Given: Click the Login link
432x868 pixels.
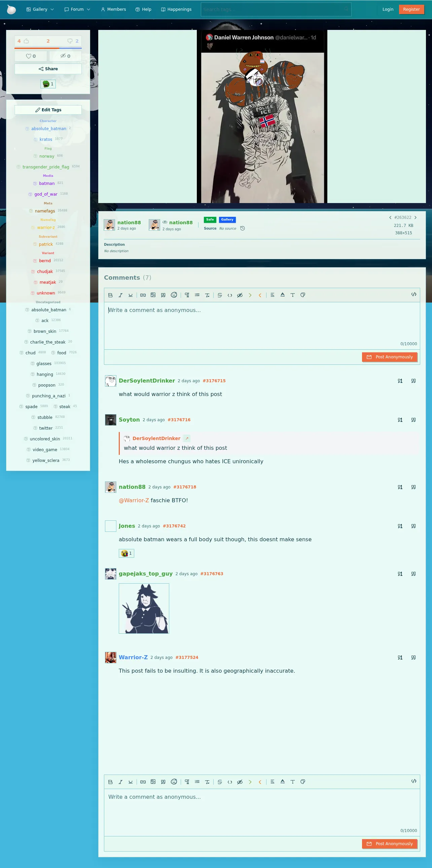Looking at the screenshot, I should pos(388,9).
